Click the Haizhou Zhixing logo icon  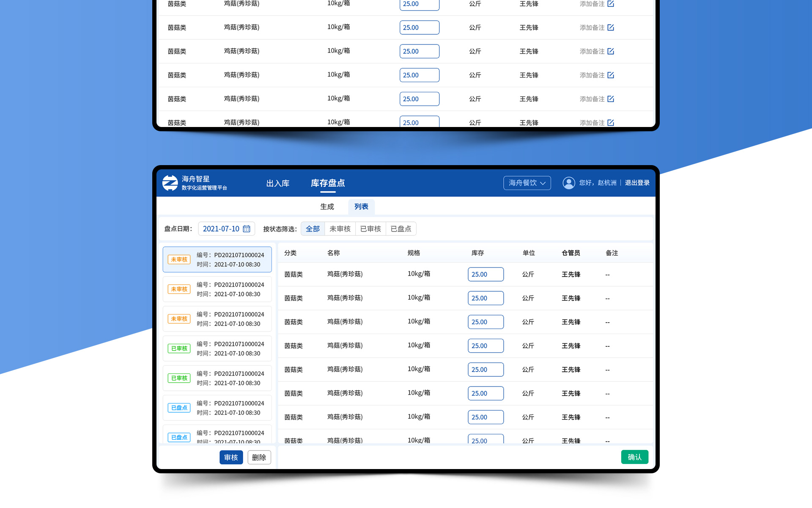coord(170,183)
